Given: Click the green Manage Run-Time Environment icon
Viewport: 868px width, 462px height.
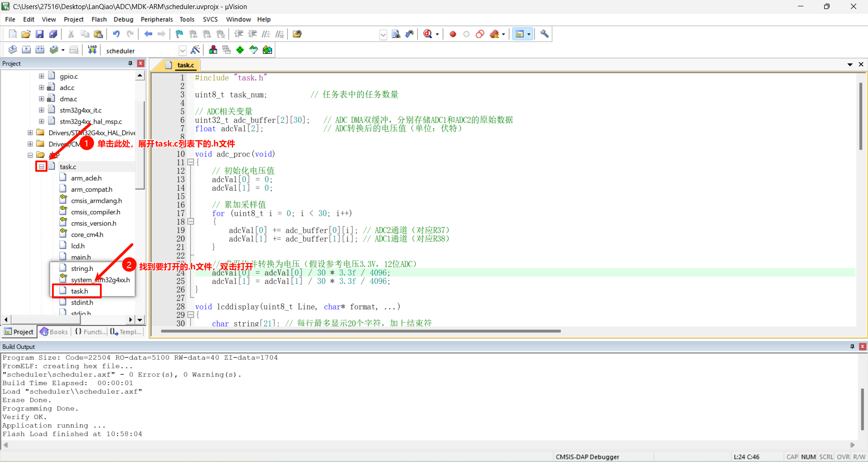Looking at the screenshot, I should click(240, 50).
